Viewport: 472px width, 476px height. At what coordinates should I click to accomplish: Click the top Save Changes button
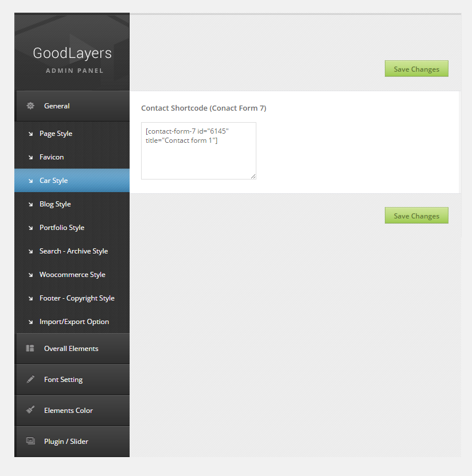416,69
